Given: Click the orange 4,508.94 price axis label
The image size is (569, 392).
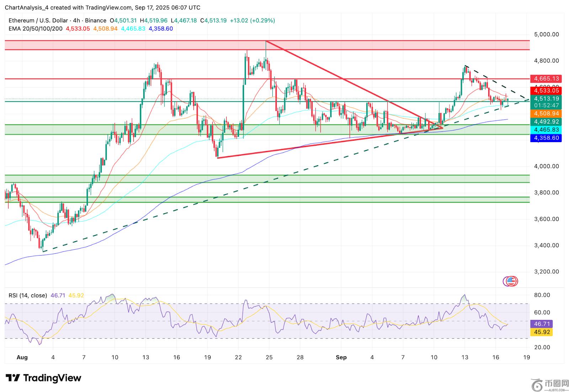Looking at the screenshot, I should [546, 114].
